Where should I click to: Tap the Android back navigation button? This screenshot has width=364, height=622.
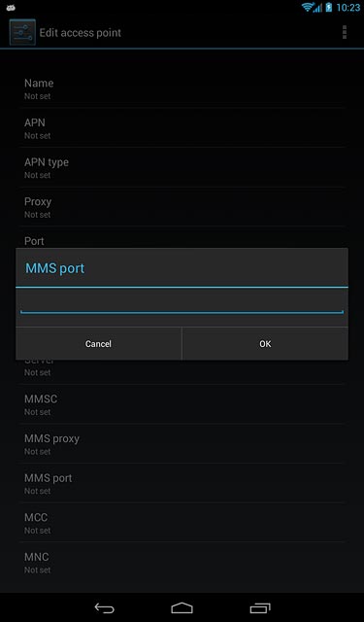[104, 607]
